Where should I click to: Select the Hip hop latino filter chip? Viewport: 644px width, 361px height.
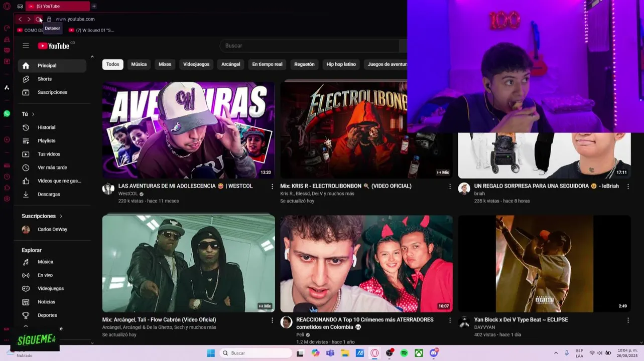341,64
